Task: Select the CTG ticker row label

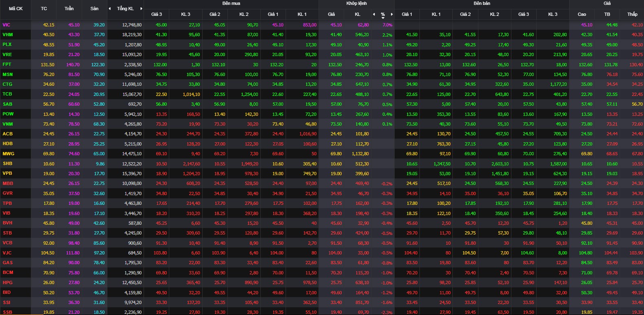Action: (x=7, y=84)
